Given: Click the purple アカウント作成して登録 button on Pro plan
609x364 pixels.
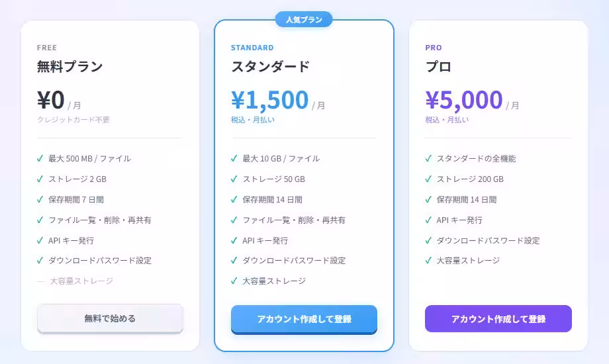Looking at the screenshot, I should coord(498,318).
